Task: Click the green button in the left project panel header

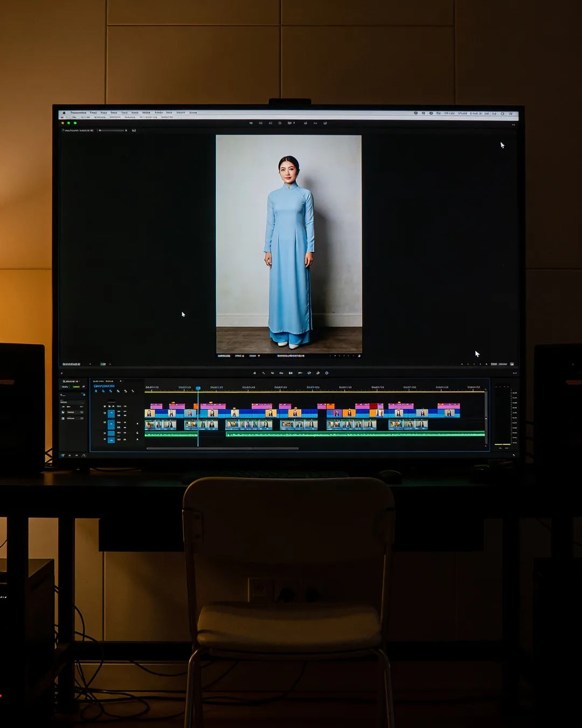Action: pyautogui.click(x=76, y=387)
